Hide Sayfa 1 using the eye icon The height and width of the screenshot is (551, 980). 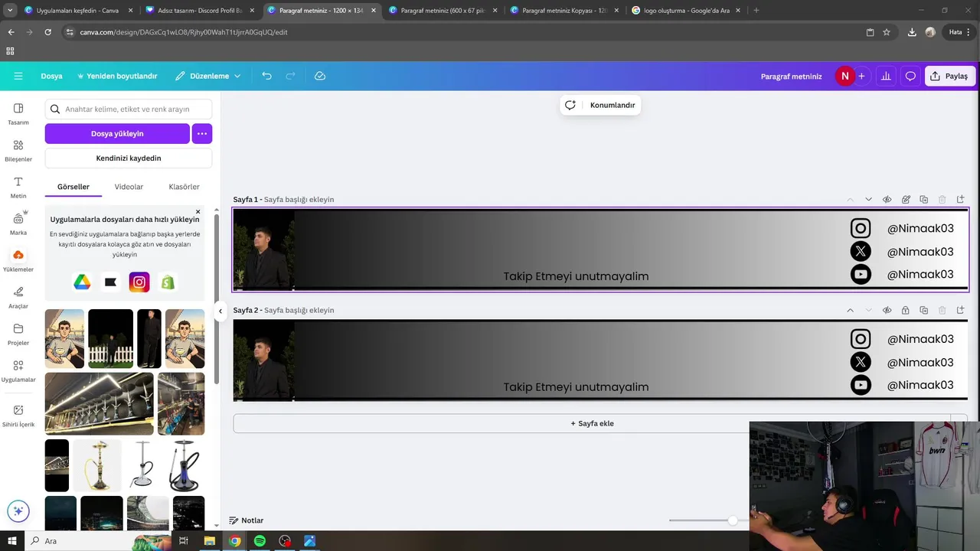pos(887,200)
